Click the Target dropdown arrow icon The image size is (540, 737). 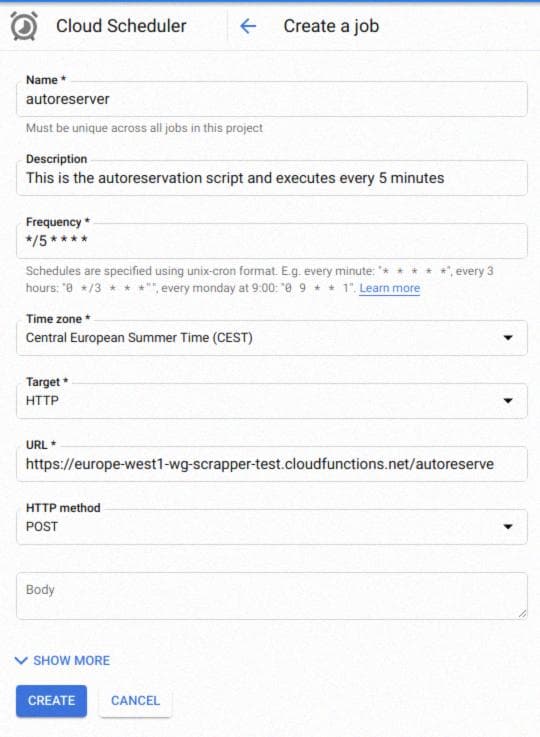(508, 401)
